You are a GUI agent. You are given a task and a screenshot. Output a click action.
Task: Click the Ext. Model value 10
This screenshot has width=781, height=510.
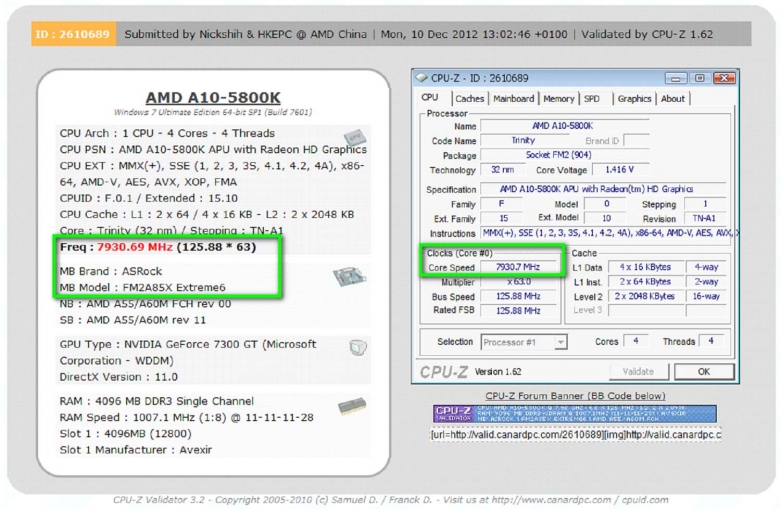coord(606,218)
